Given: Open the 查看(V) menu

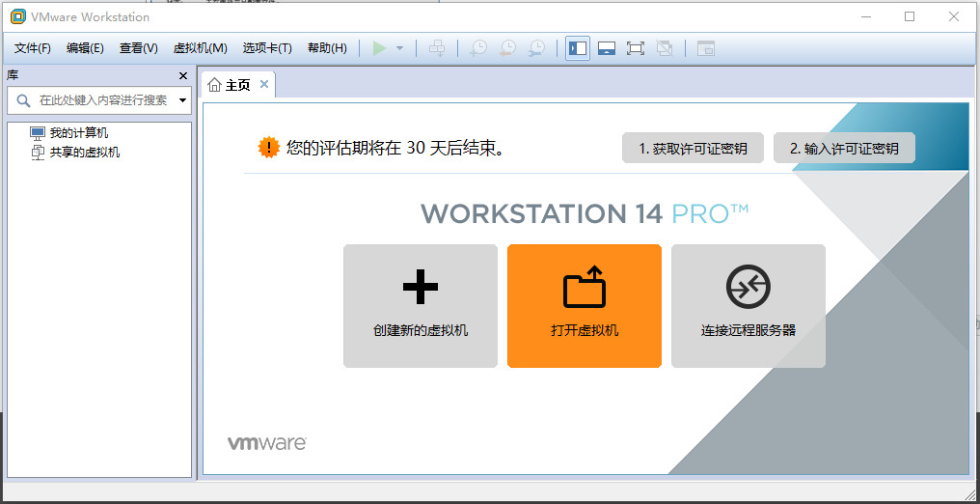Looking at the screenshot, I should point(139,48).
